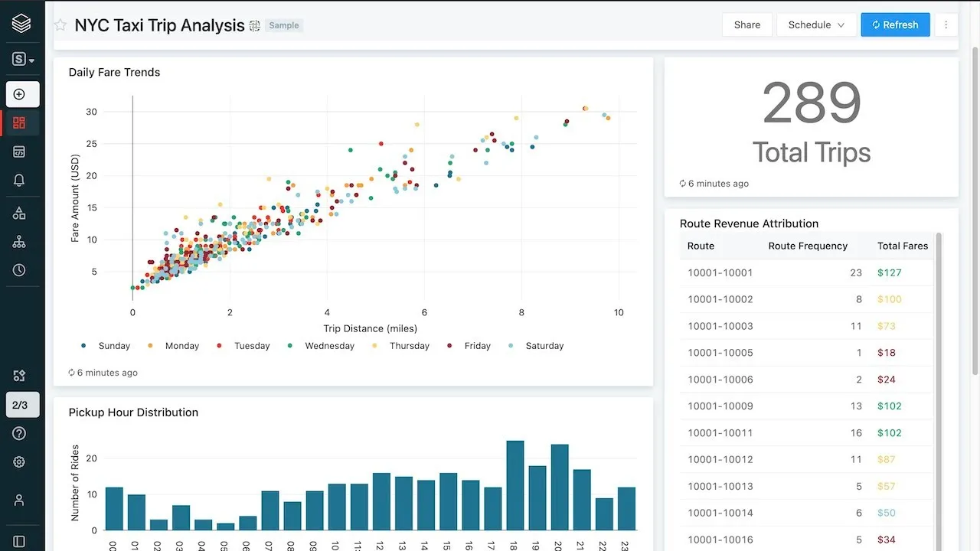Open the Partner Connect marketplace icon
The height and width of the screenshot is (551, 980).
click(x=19, y=376)
